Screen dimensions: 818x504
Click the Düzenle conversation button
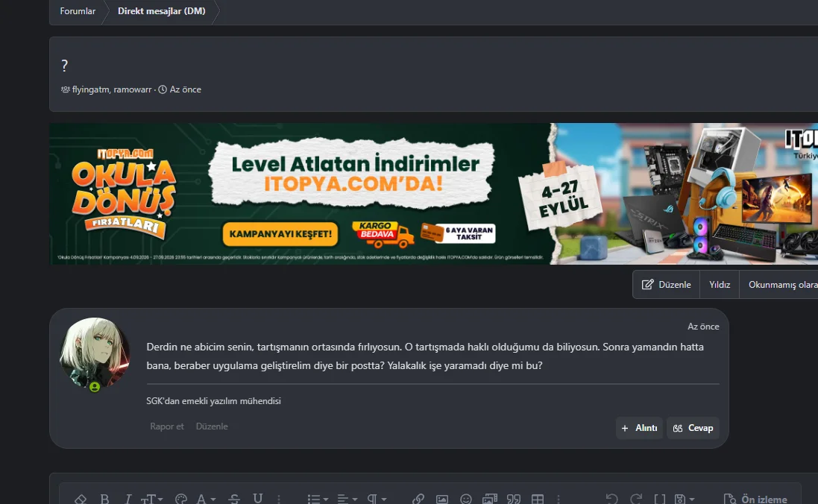coord(666,284)
